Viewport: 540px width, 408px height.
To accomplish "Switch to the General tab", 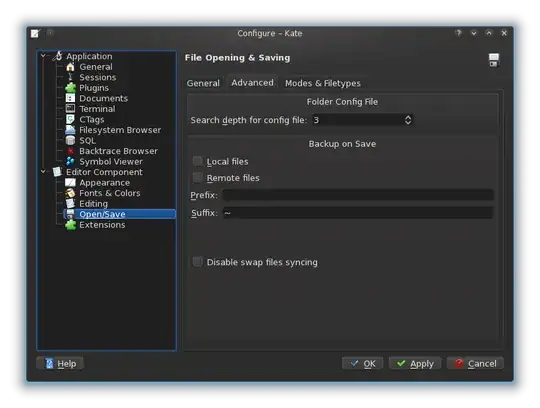I will coord(203,83).
